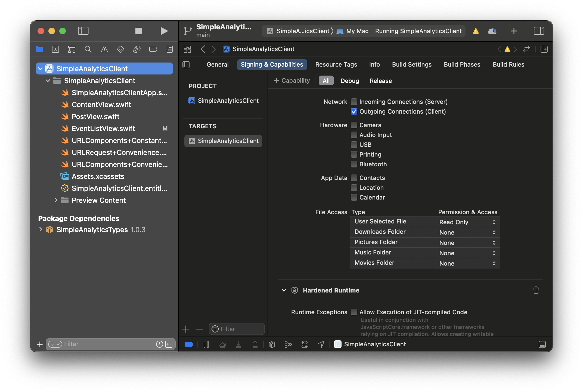
Task: Click the navigator Filter field
Action: click(110, 344)
